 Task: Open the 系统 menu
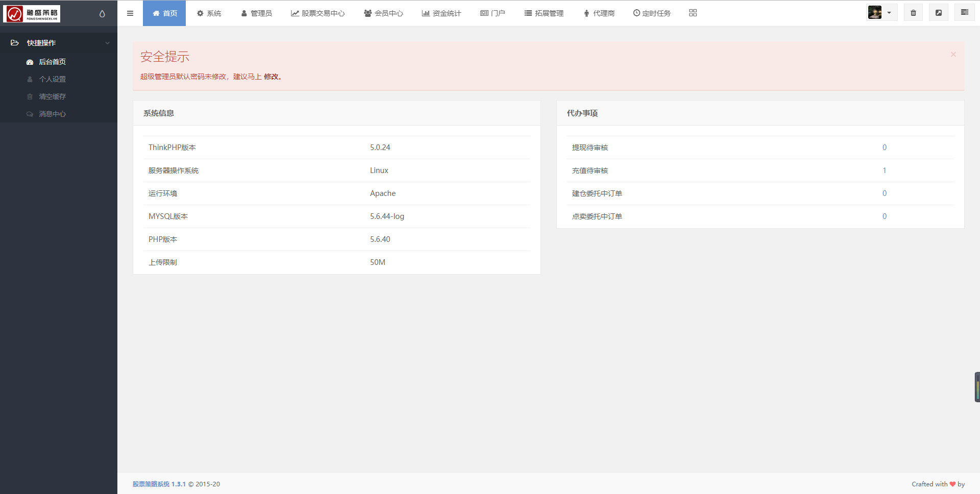tap(209, 13)
